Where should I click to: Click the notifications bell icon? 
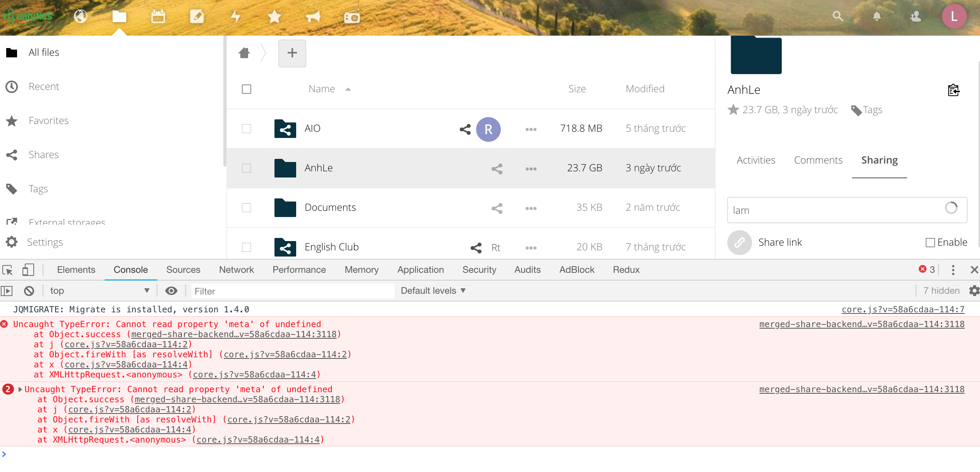(x=876, y=16)
